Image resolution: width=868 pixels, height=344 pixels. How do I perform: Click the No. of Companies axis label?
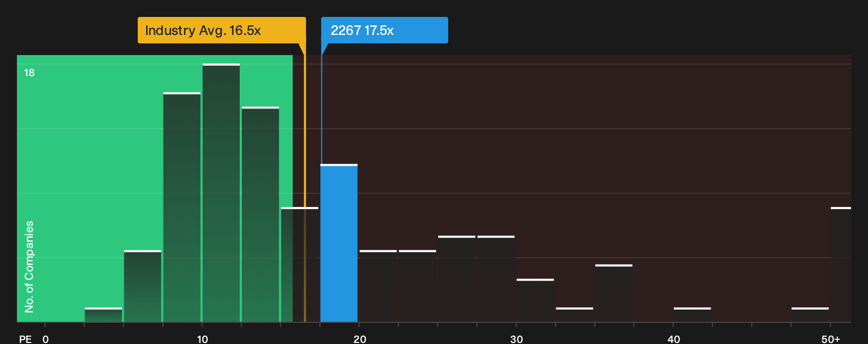tap(29, 266)
